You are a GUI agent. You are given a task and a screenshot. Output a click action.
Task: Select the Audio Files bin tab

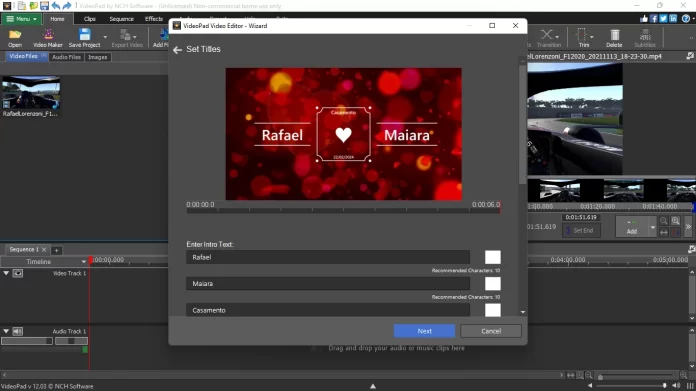(x=67, y=57)
